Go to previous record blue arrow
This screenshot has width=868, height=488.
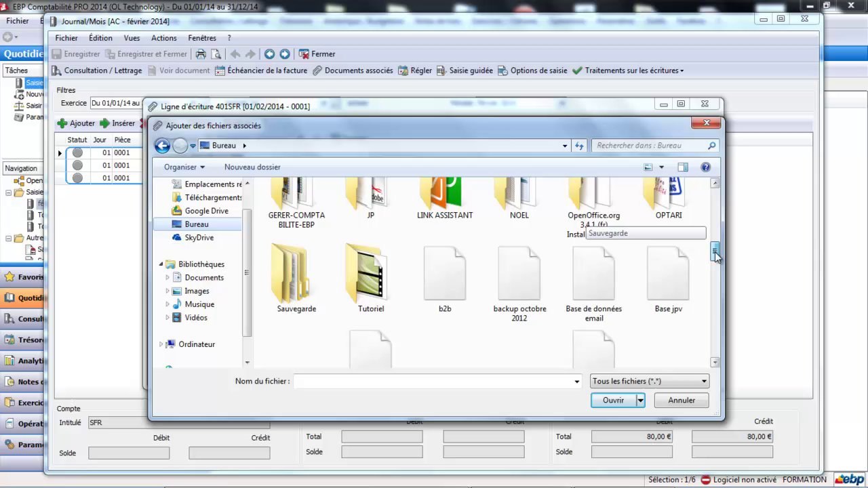(x=269, y=54)
